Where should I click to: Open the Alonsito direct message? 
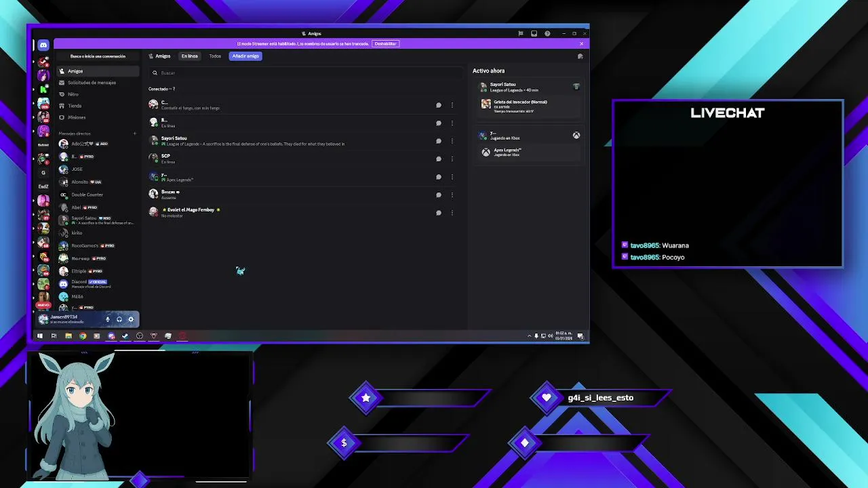pyautogui.click(x=98, y=182)
